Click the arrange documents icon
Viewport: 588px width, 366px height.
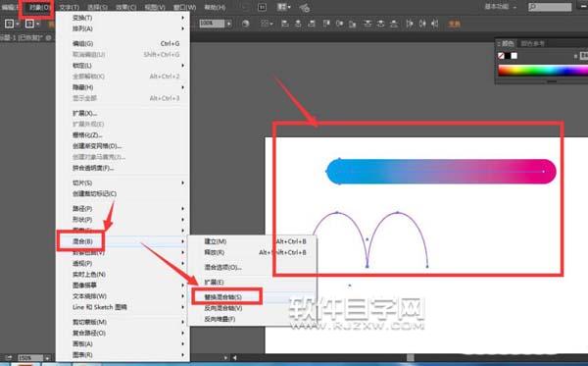click(x=283, y=7)
